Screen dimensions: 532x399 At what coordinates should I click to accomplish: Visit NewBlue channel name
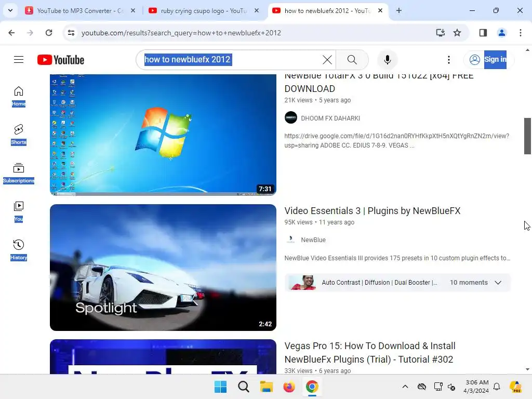[313, 240]
